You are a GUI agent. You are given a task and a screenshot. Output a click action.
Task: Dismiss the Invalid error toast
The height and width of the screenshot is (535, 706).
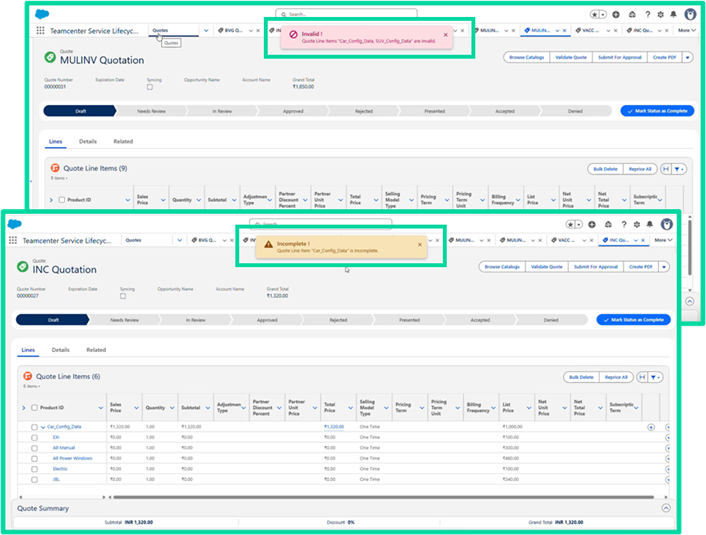point(446,35)
